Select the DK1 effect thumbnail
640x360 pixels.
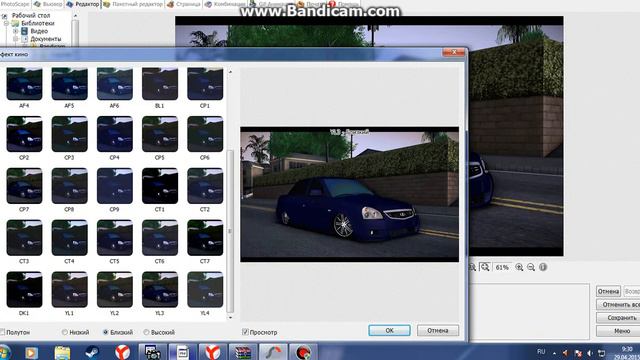tap(24, 290)
